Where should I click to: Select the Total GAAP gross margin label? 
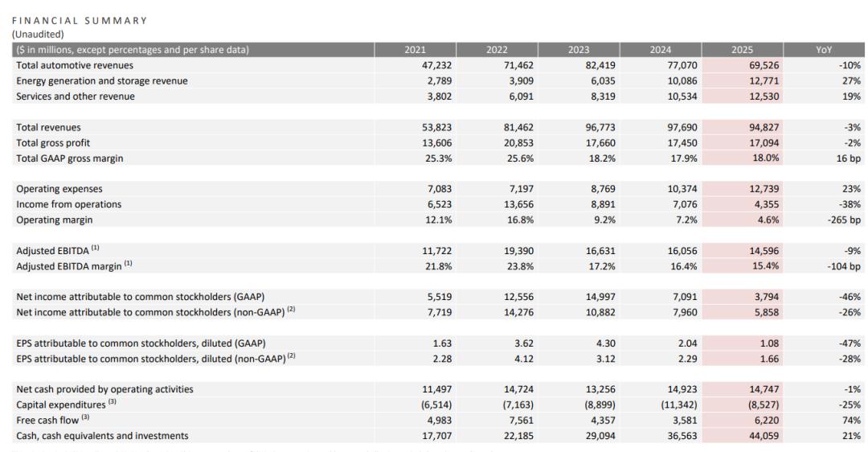[68, 158]
